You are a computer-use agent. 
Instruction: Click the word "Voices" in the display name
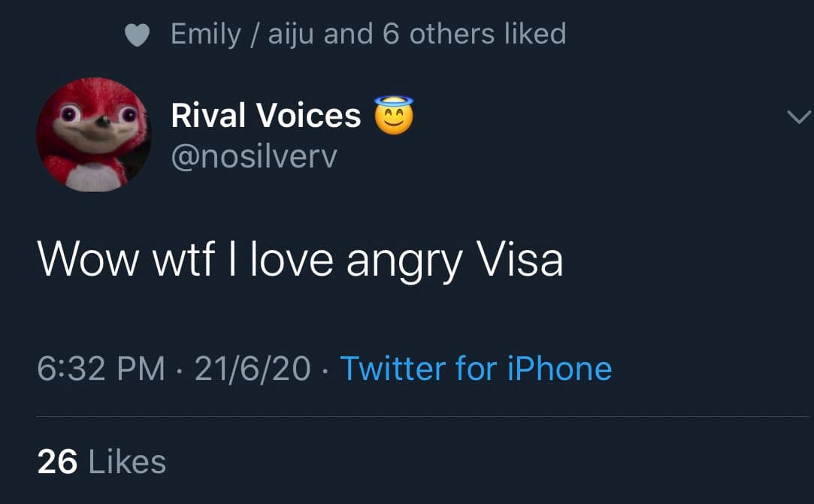point(308,116)
